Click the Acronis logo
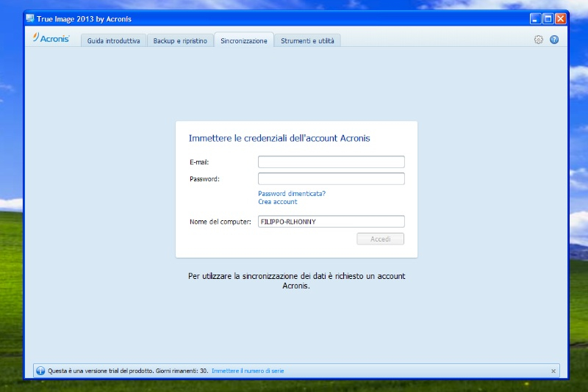 pyautogui.click(x=51, y=39)
